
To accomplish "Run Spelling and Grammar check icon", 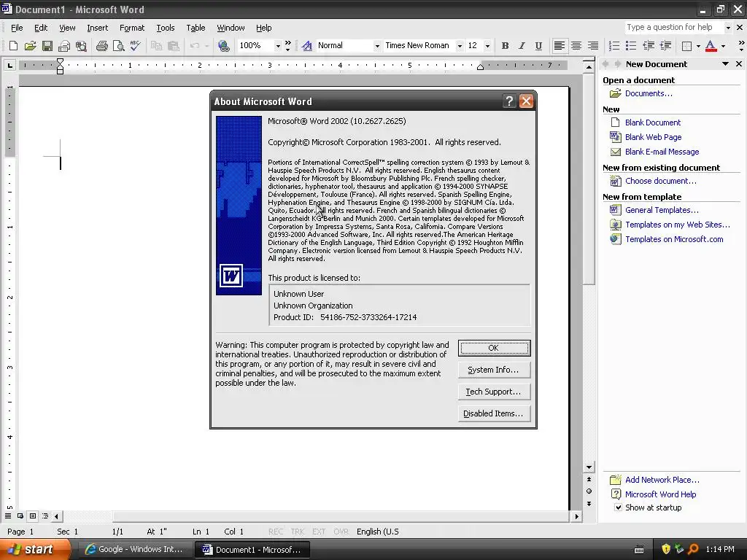I will click(135, 46).
